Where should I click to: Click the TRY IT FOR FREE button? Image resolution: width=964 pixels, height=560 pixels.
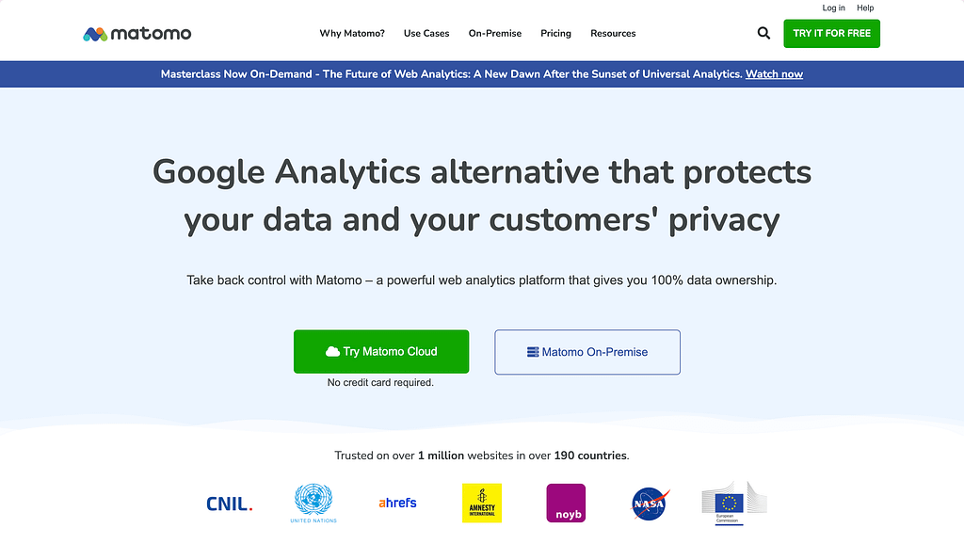coord(831,33)
